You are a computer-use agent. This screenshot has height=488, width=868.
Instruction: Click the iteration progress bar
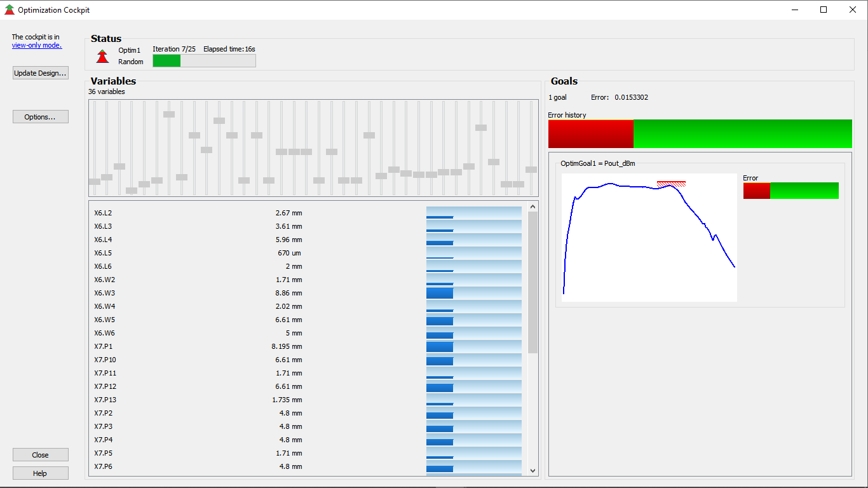[204, 60]
